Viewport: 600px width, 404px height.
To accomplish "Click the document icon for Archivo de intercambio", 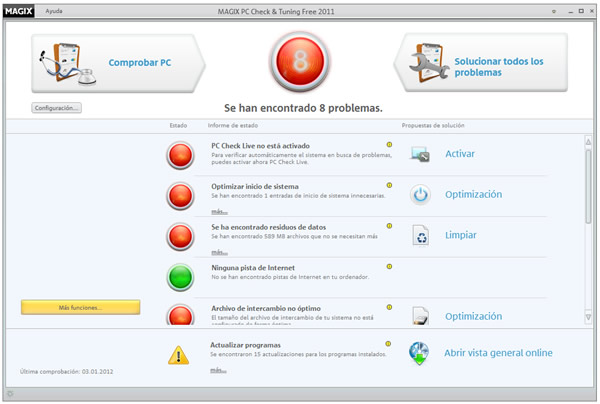I will tap(421, 316).
